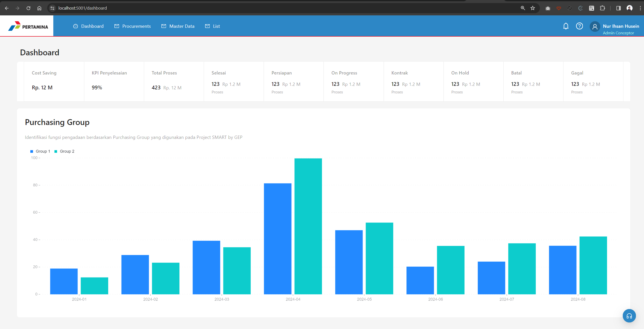The height and width of the screenshot is (329, 644).
Task: Click the Group 2 bar for 2024-05
Action: 379,258
